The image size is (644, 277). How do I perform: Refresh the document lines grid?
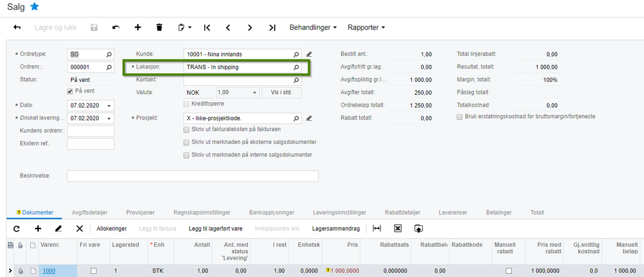point(17,229)
